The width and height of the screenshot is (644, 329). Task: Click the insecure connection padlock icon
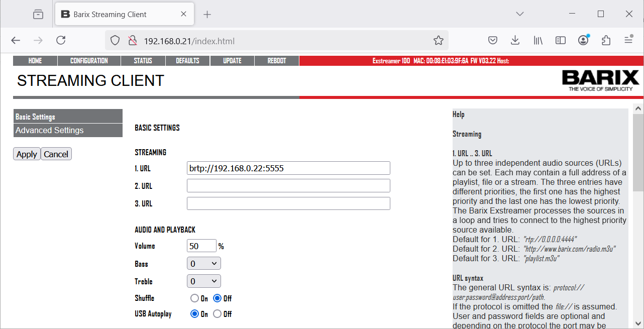[132, 41]
